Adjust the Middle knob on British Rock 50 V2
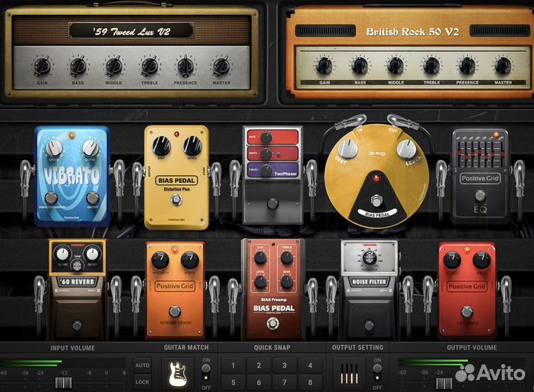This screenshot has height=392, width=534. click(x=396, y=65)
